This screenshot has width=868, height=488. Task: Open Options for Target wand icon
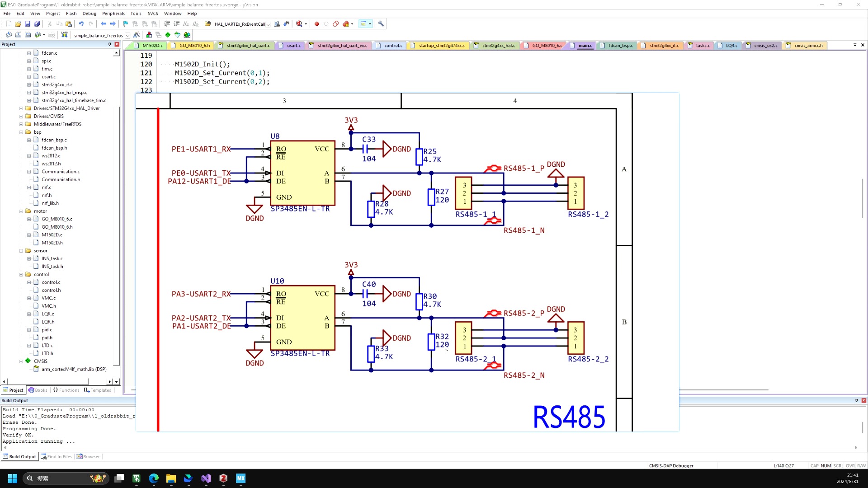pyautogui.click(x=137, y=35)
